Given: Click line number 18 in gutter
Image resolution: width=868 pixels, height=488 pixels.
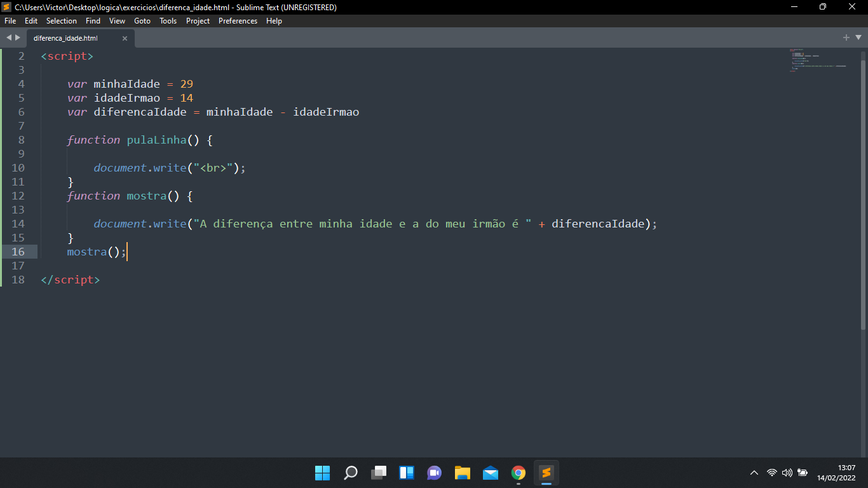Looking at the screenshot, I should 18,280.
